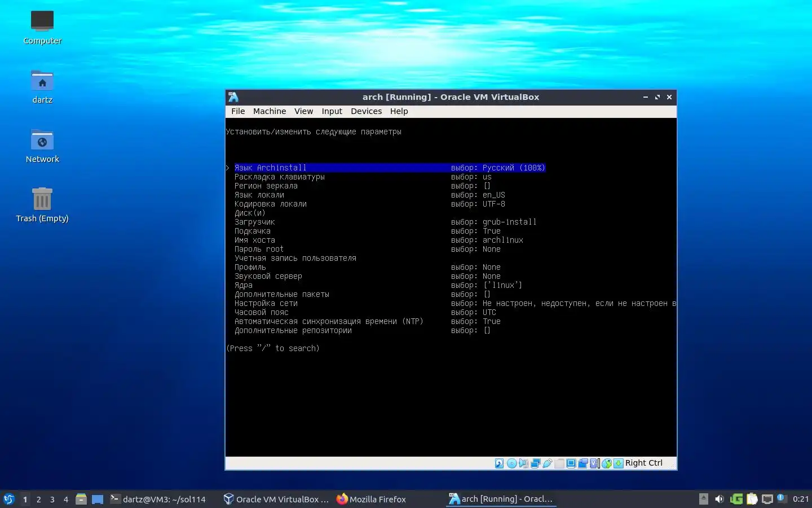Select the 'Пароль root' row
Image resolution: width=812 pixels, height=508 pixels.
click(x=368, y=249)
